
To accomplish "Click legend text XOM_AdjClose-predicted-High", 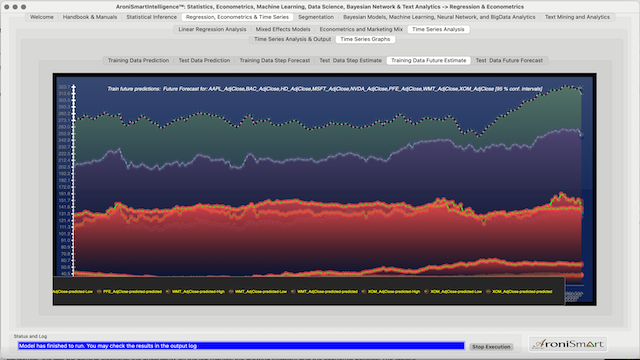I will [394, 291].
